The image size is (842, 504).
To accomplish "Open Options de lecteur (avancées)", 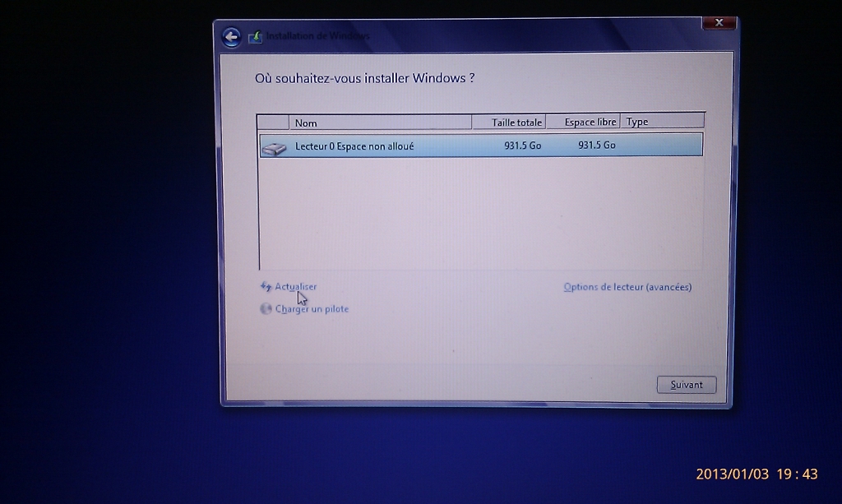I will [627, 287].
